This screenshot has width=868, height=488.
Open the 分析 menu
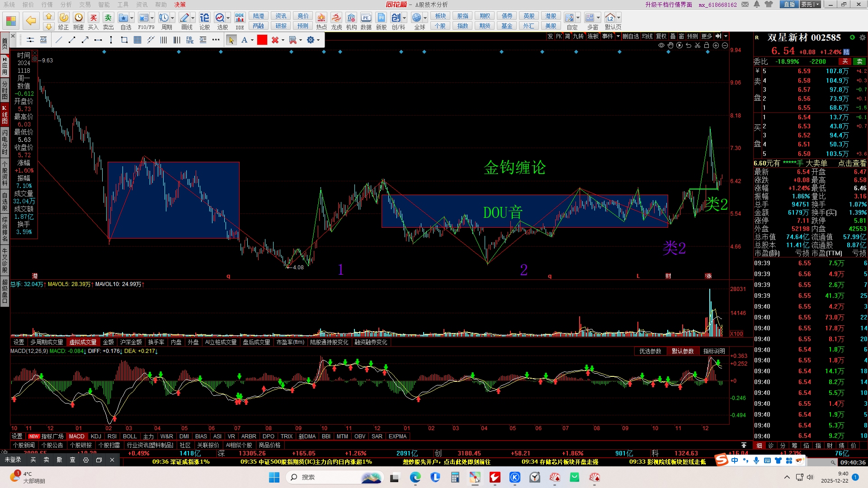66,5
